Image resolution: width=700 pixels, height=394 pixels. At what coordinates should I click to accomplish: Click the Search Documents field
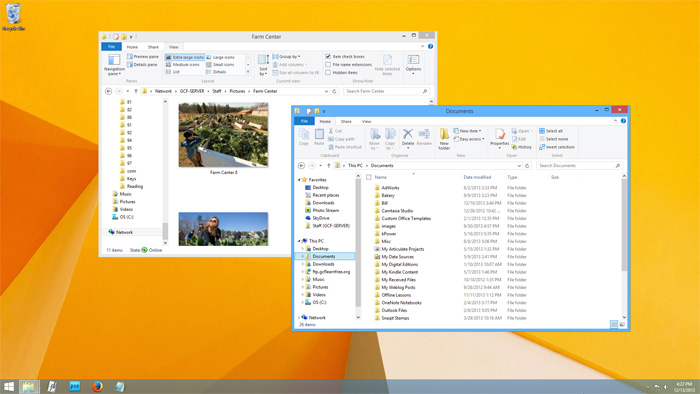click(579, 166)
